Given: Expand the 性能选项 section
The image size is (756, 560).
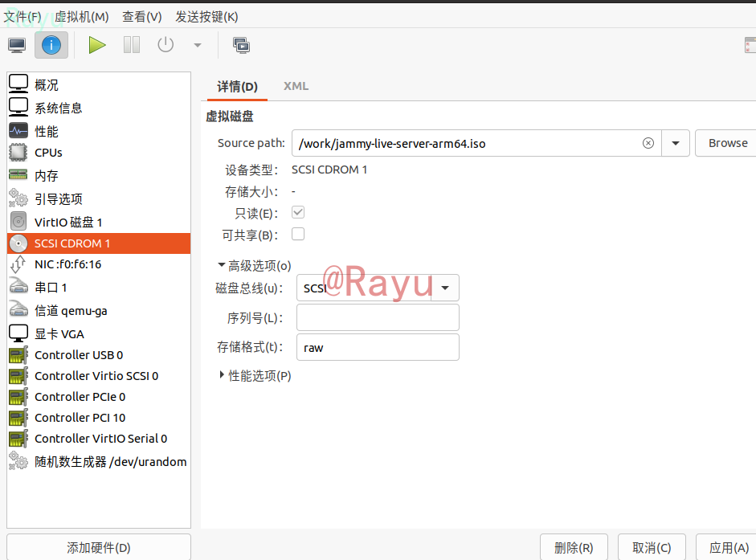Looking at the screenshot, I should 255,376.
